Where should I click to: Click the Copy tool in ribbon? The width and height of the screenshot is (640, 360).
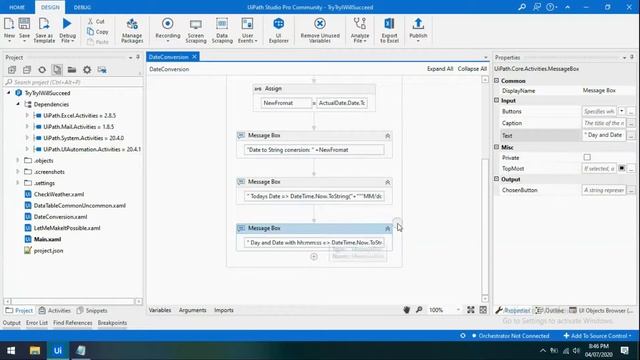[x=98, y=31]
